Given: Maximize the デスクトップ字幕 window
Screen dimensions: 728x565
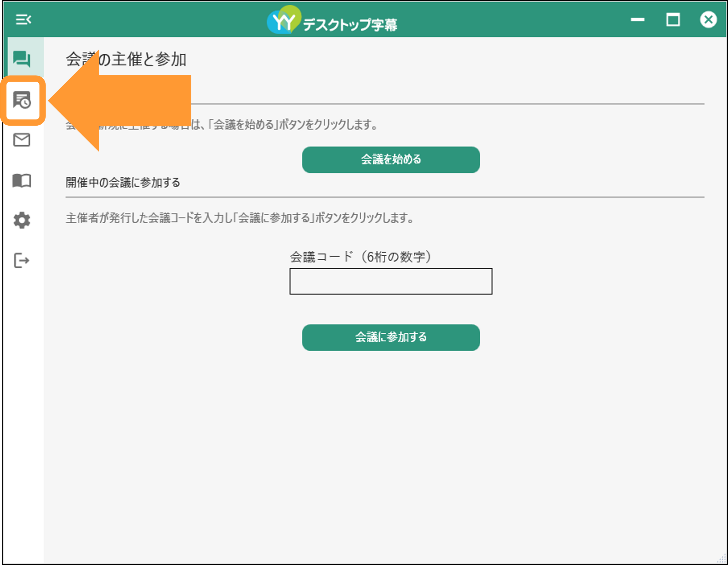Looking at the screenshot, I should point(673,20).
